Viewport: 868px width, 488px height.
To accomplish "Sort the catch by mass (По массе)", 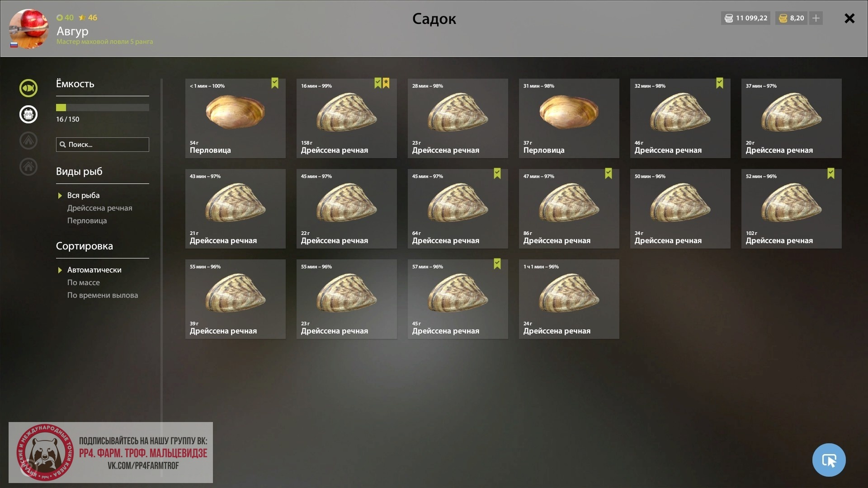I will click(84, 282).
